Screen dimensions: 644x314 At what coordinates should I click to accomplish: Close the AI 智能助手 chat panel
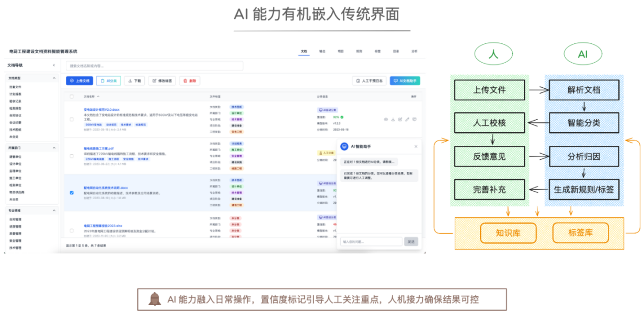coord(416,147)
